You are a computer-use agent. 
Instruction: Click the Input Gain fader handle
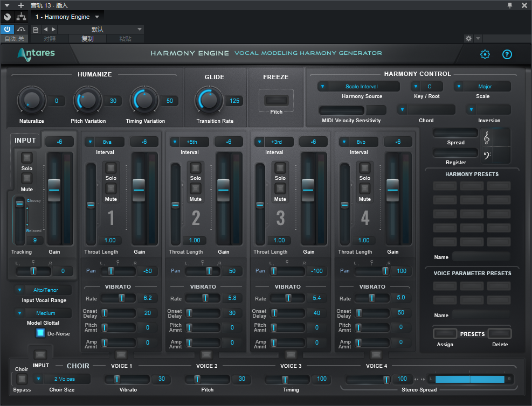pos(54,190)
